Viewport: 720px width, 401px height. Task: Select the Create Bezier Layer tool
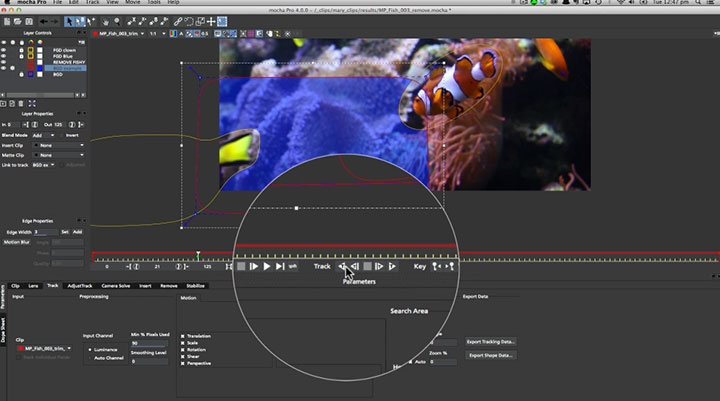(x=154, y=22)
